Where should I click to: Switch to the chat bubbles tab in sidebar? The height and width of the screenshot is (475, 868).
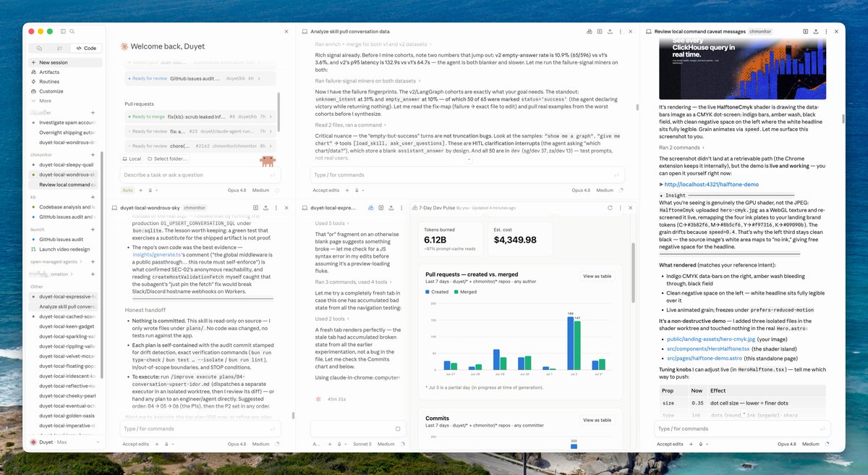click(x=39, y=48)
